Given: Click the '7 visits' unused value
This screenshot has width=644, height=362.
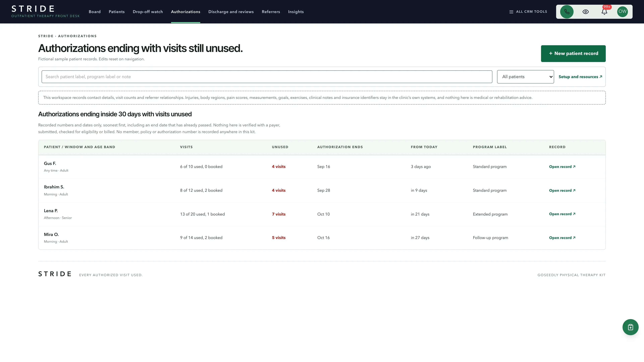Looking at the screenshot, I should point(279,214).
